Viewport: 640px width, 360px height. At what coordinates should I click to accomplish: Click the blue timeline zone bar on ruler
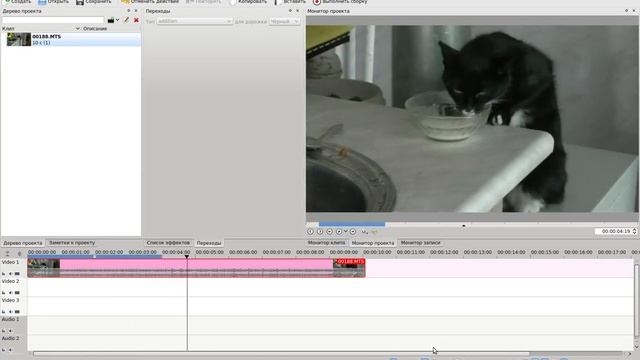(95, 256)
